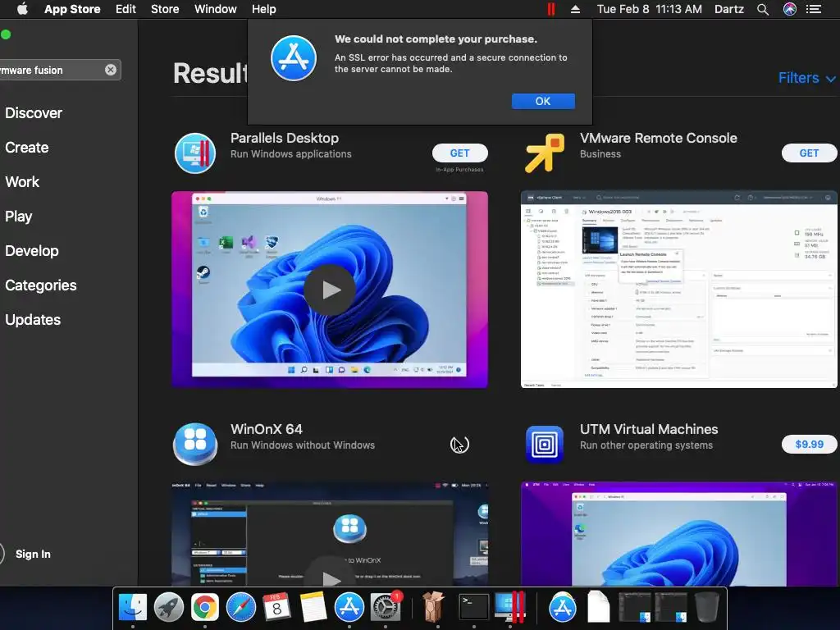The image size is (840, 630).
Task: Open the UTM Virtual Machines title
Action: 649,429
